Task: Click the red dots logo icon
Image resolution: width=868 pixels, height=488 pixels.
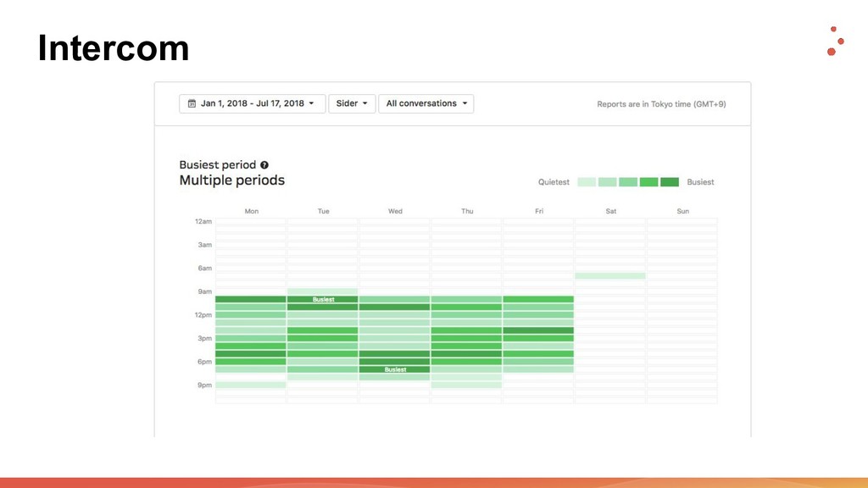Action: click(835, 41)
